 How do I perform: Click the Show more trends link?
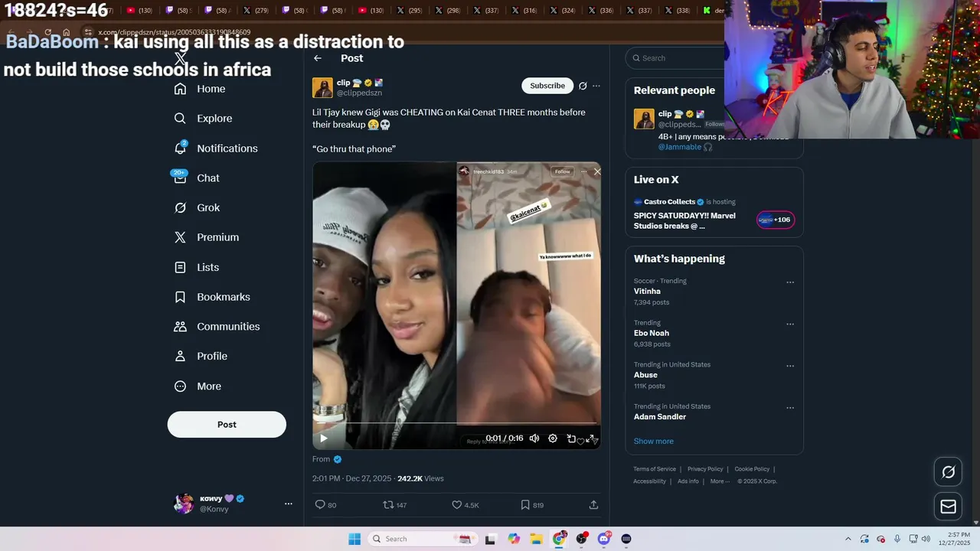654,442
